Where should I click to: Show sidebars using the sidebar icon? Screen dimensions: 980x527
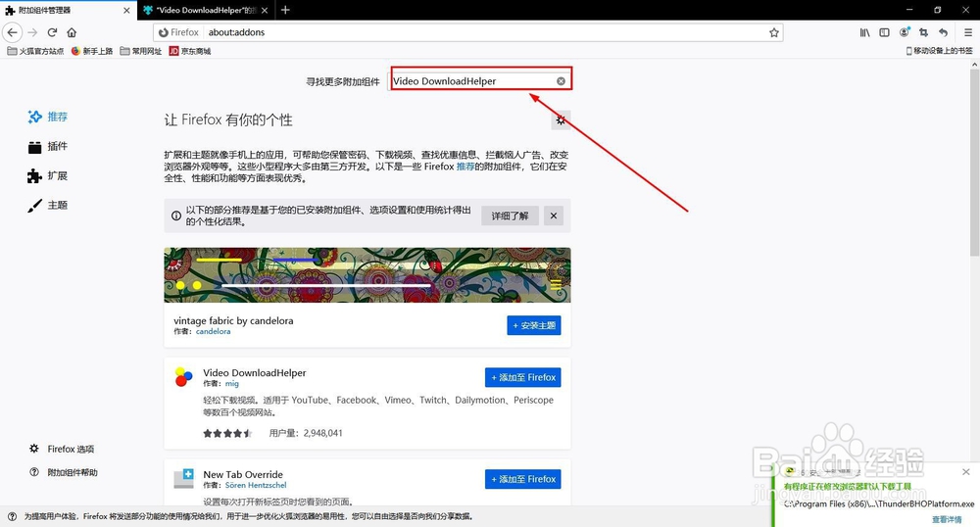coord(884,32)
